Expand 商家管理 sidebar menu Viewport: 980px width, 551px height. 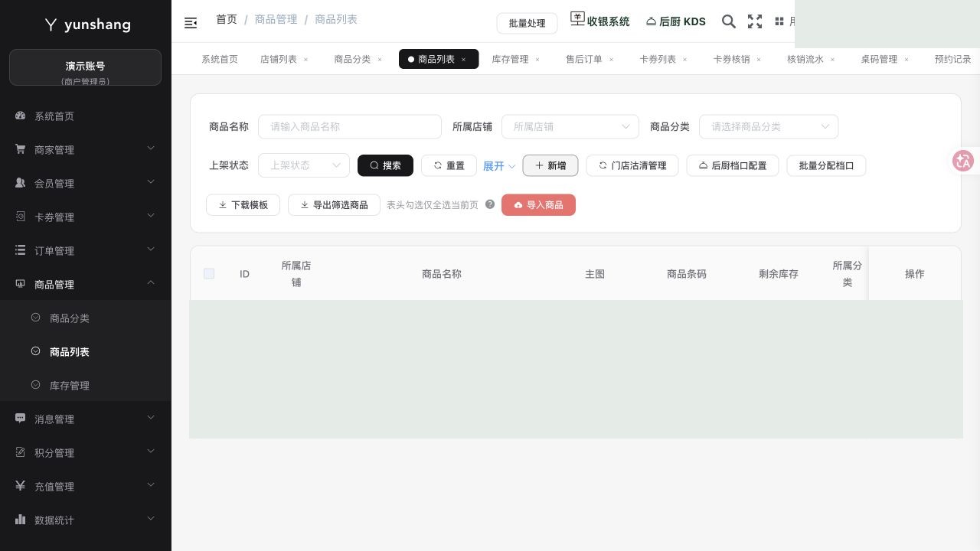(86, 150)
